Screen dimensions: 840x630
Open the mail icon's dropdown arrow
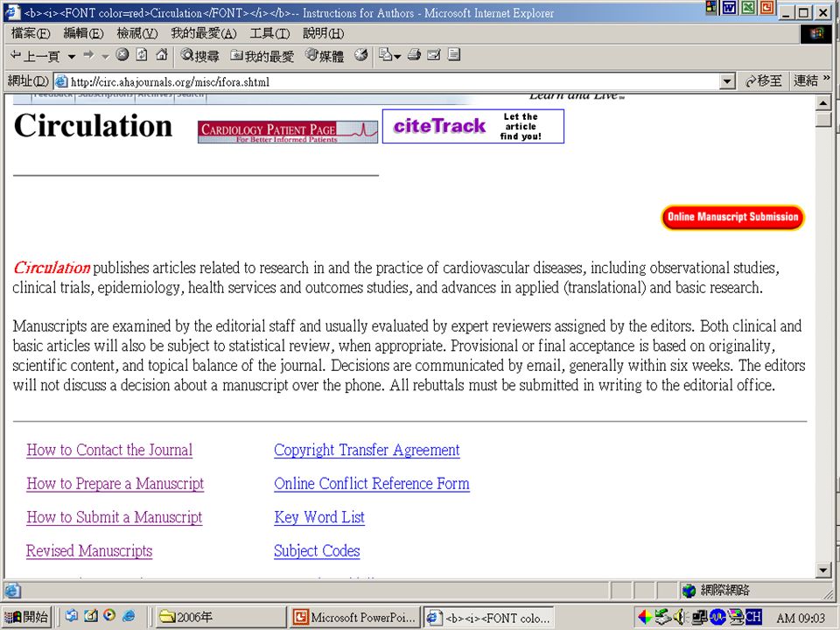[x=397, y=56]
